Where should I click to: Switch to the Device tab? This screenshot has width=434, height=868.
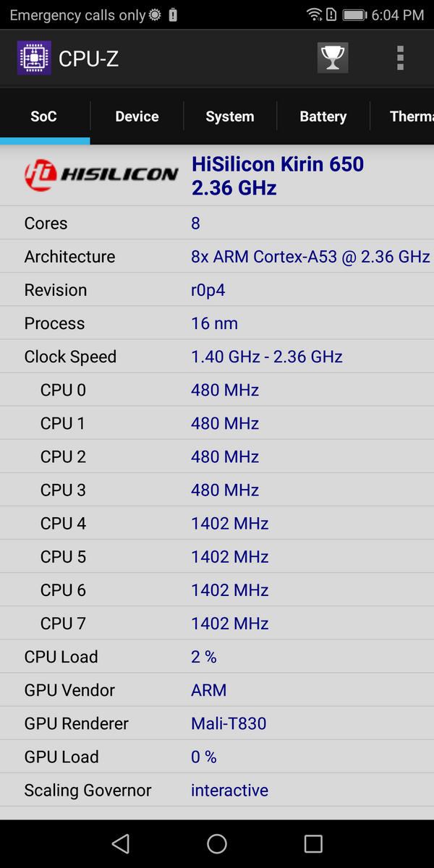pyautogui.click(x=137, y=116)
